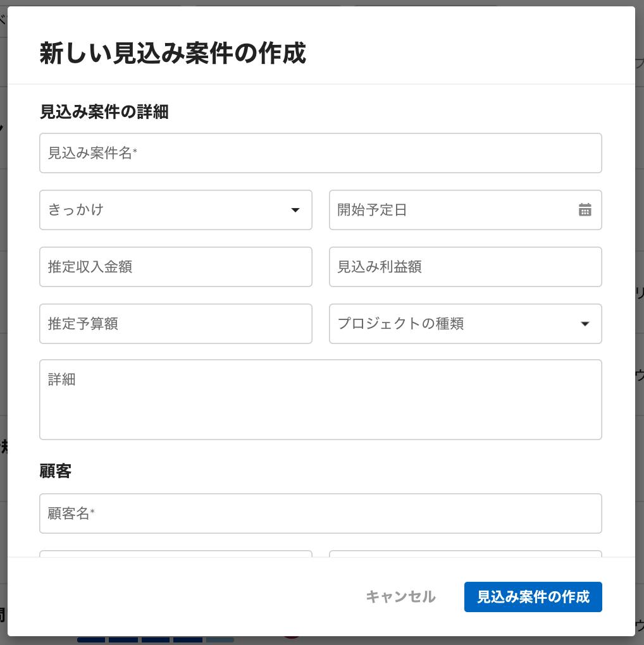The width and height of the screenshot is (644, 645).
Task: Expand the プロジェクトの種類 dropdown arrow
Action: tap(585, 324)
